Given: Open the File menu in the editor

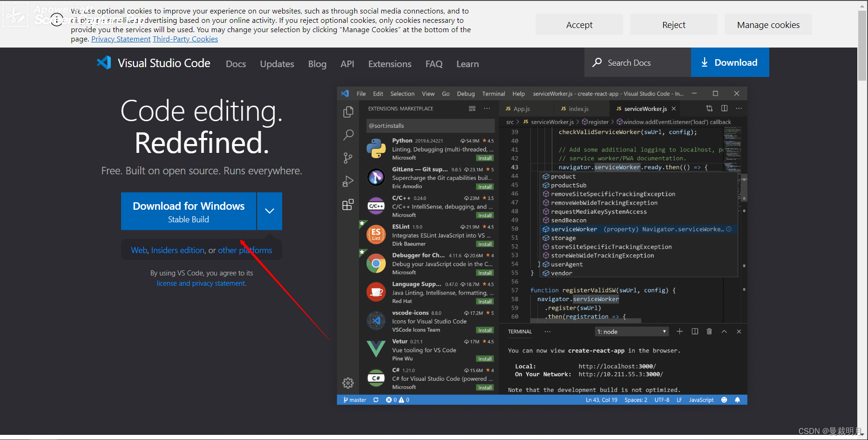Looking at the screenshot, I should 361,94.
